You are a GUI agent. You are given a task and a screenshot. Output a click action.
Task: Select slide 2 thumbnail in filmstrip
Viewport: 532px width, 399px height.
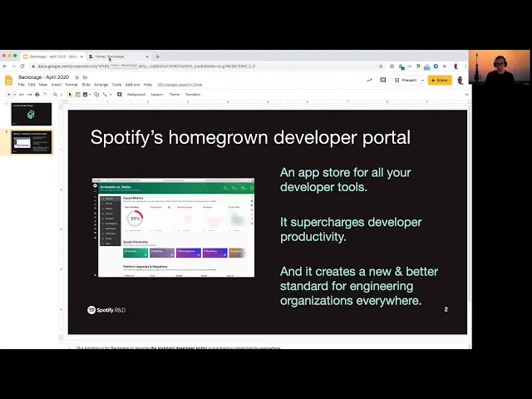[x=32, y=142]
